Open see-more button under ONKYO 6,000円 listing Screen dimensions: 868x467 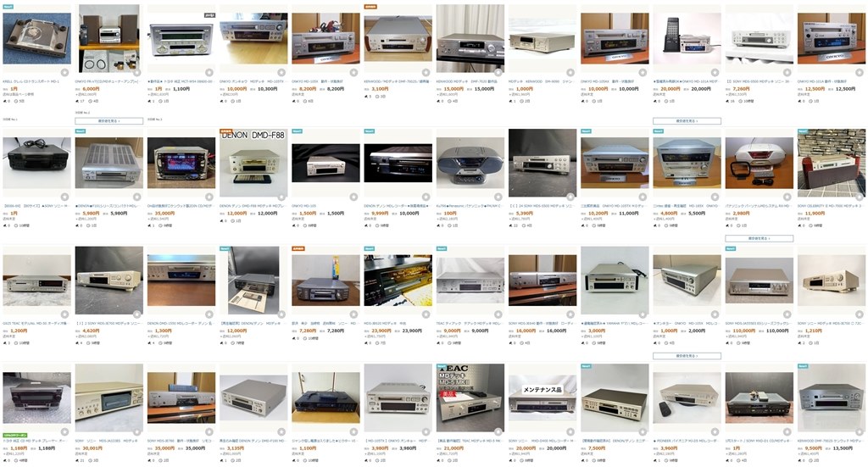coord(109,120)
